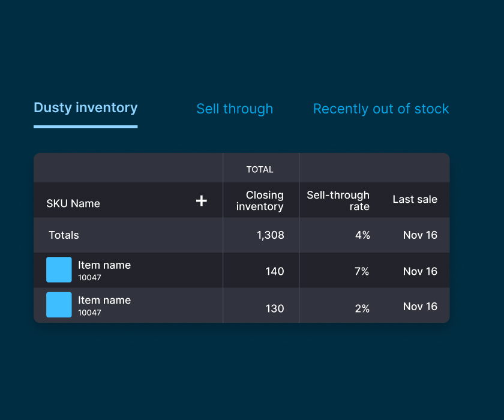The height and width of the screenshot is (420, 504).
Task: Click the Totals row label
Action: [64, 235]
